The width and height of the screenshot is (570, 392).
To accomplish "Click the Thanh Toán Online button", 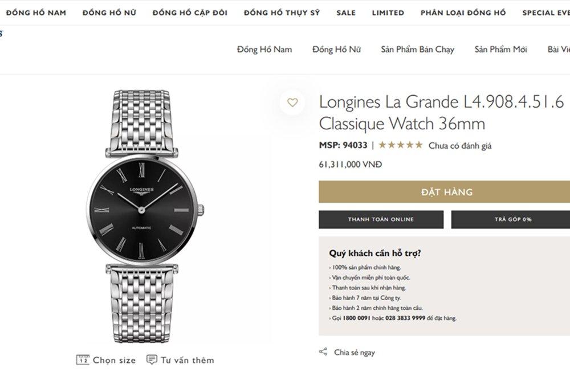I will coord(381,219).
